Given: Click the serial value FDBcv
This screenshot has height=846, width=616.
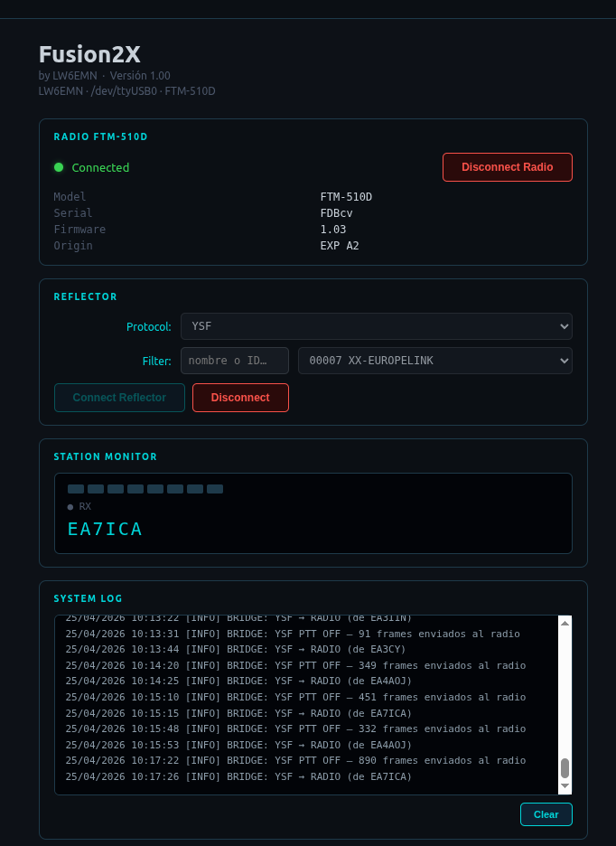Looking at the screenshot, I should [336, 213].
